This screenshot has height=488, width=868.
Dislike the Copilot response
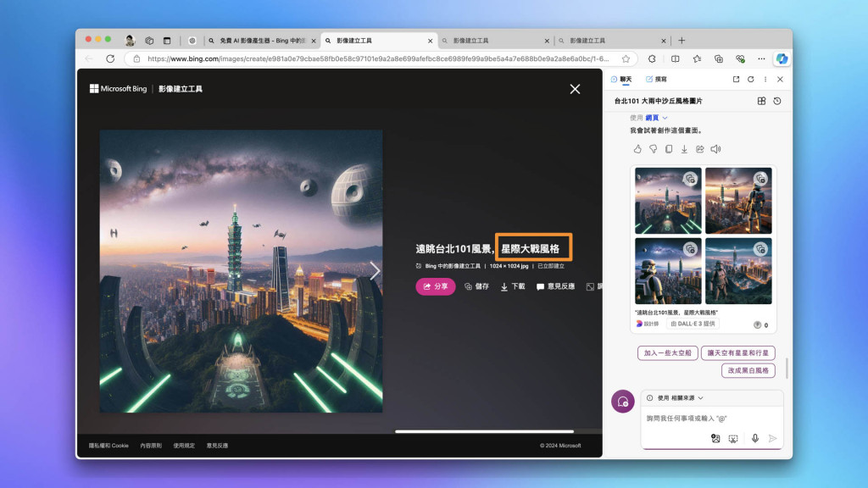(654, 149)
